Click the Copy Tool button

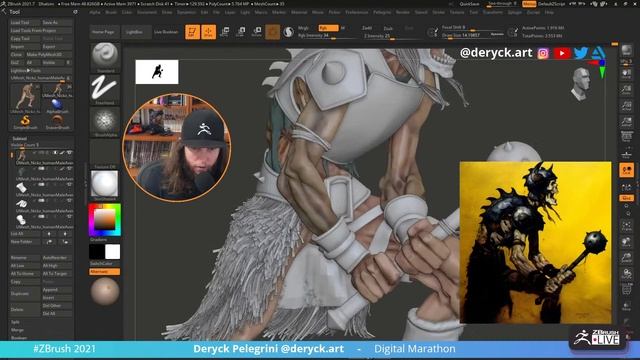coord(25,38)
